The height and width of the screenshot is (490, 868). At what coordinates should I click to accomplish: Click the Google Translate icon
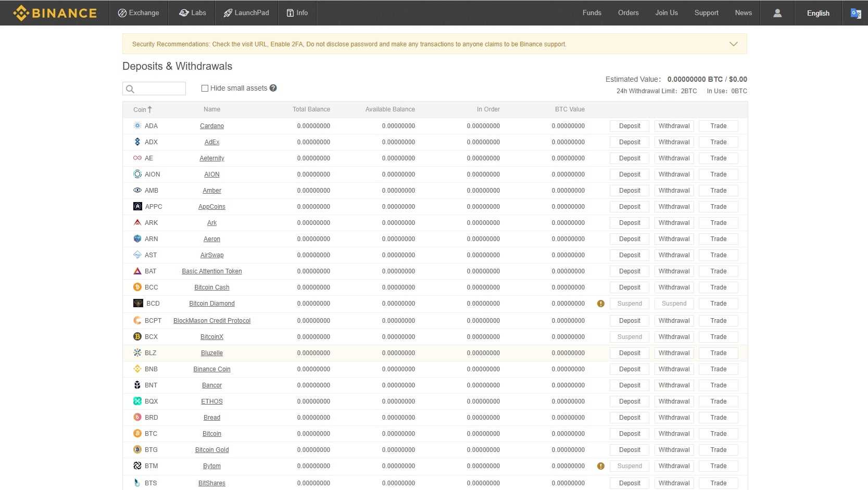coord(856,14)
